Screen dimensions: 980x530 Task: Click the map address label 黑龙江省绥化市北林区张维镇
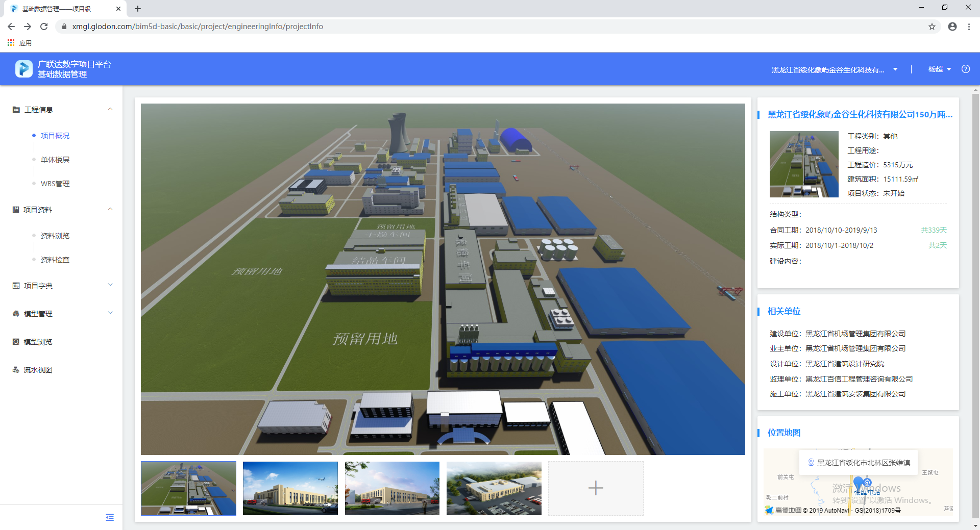[x=864, y=463]
